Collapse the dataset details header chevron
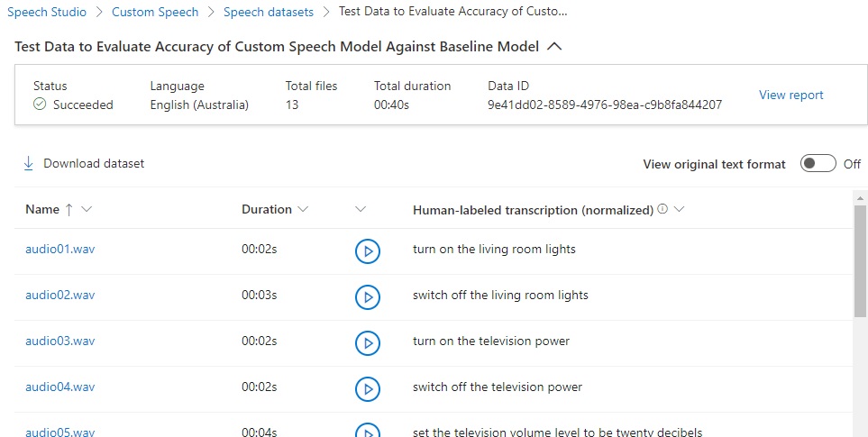This screenshot has width=868, height=437. pos(554,46)
